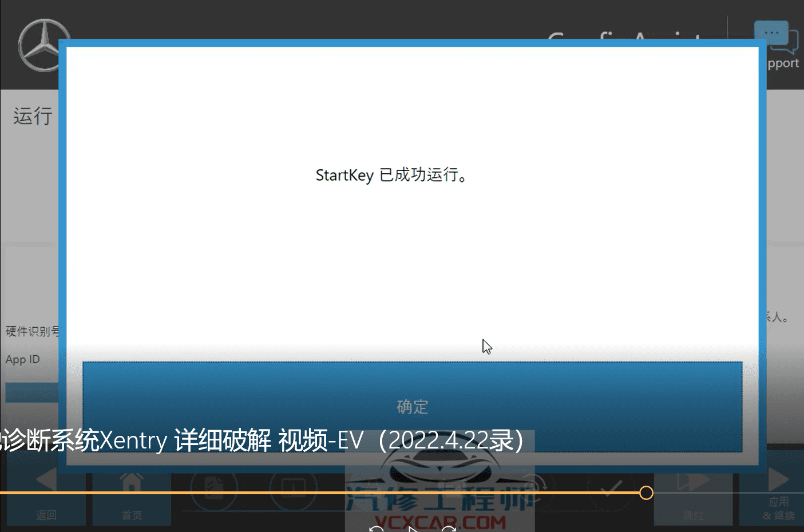This screenshot has width=804, height=532.
Task: Click the blue button below App ID
Action: pos(31,392)
